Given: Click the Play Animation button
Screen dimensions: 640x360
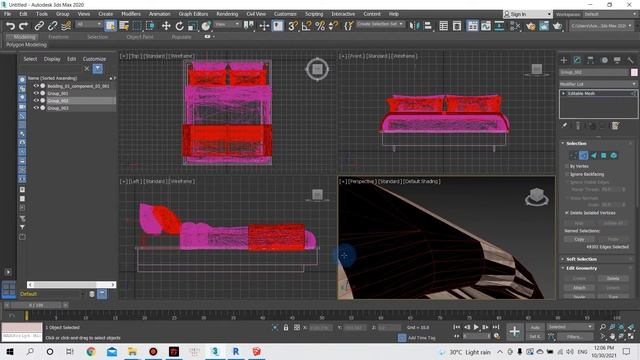Looking at the screenshot, I should click(x=476, y=327).
